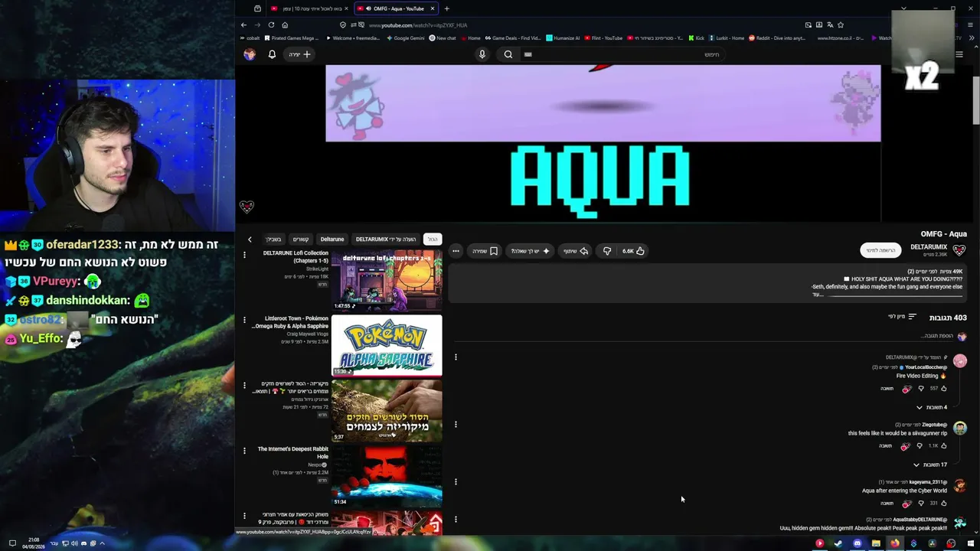
Task: Click the translate page icon in address bar
Action: tap(830, 24)
